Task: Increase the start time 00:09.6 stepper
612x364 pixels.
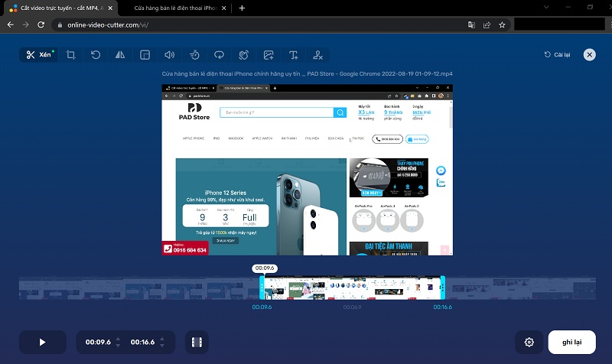Action: click(117, 339)
